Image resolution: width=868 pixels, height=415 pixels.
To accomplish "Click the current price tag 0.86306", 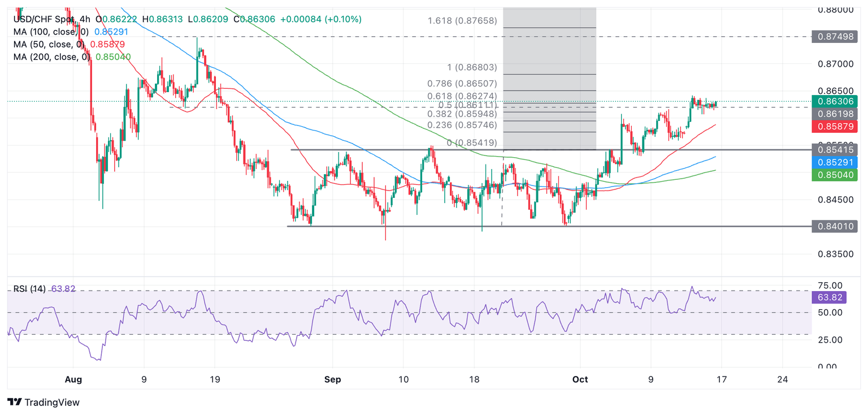I will coord(835,101).
